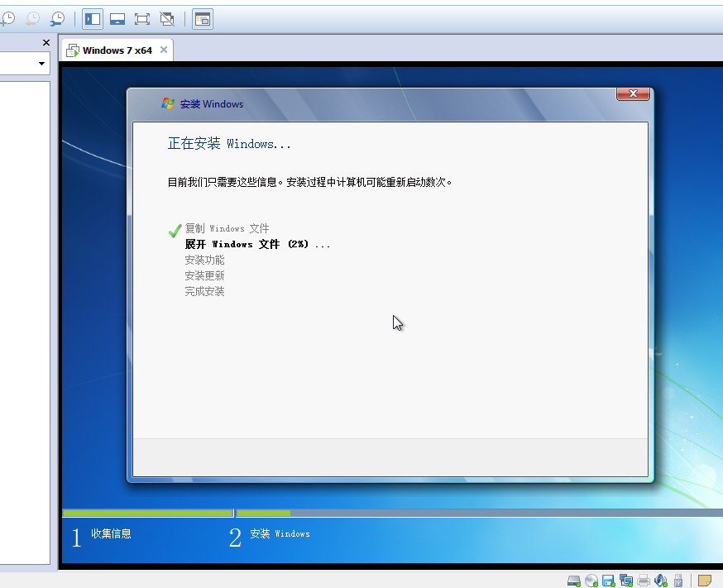This screenshot has width=723, height=588.
Task: Click the 目前我们只需要这些信息 description text
Action: point(309,183)
